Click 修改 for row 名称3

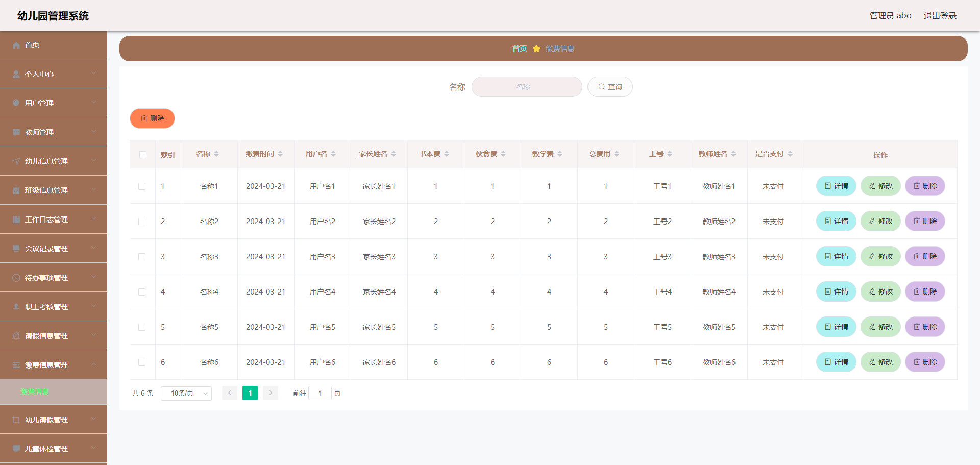(880, 257)
